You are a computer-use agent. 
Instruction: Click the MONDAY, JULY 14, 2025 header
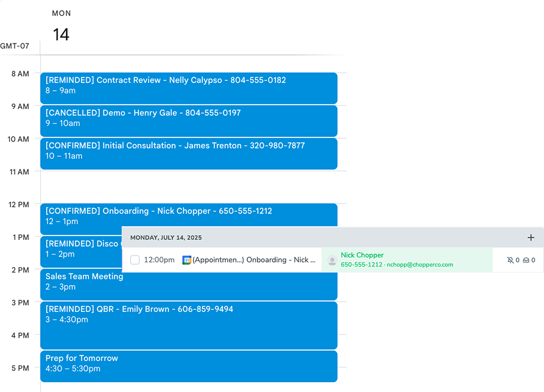(166, 237)
